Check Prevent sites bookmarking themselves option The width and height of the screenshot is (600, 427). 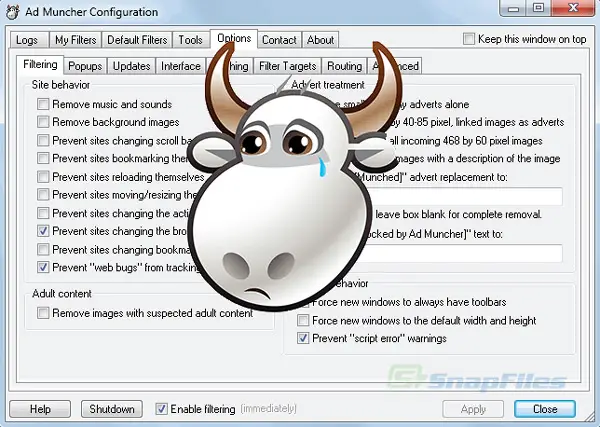(43, 158)
